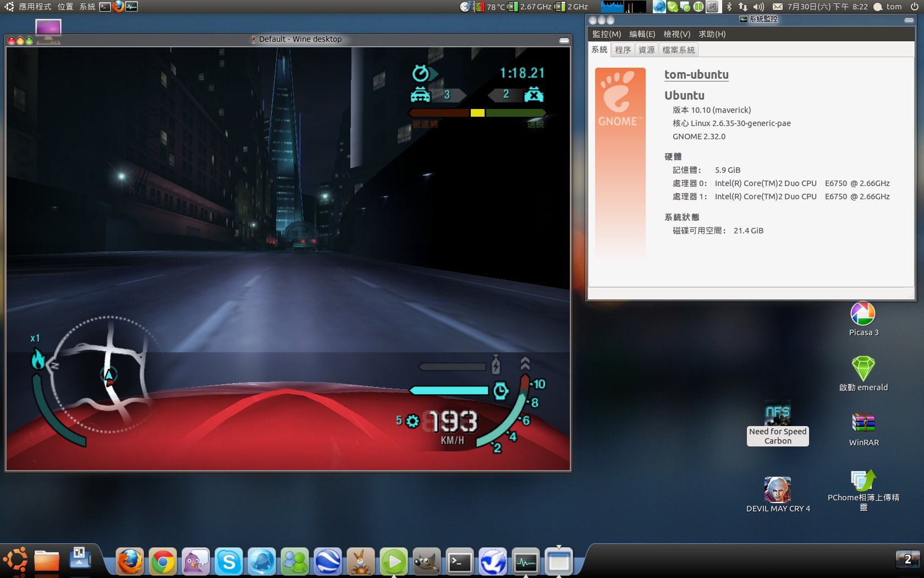Click the 2 GHz CPU frequency applet
The image size is (924, 578).
pos(571,7)
